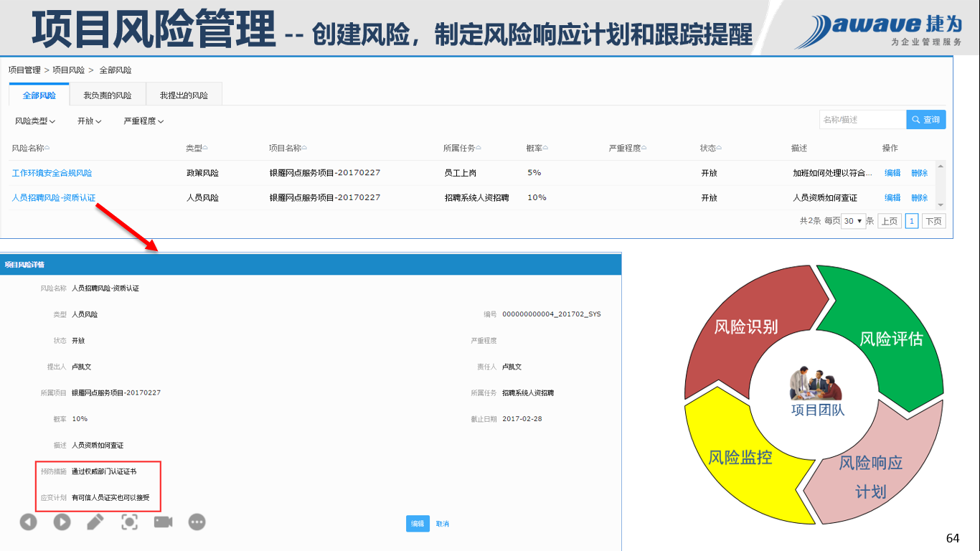Screen dimensions: 980x551
Task: Go to previous slide arrow icon
Action: 28,522
